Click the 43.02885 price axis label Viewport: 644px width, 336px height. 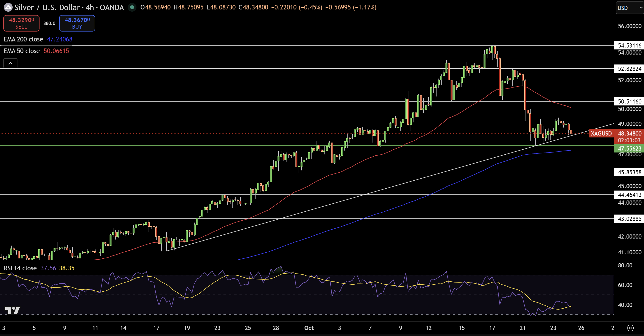tap(629, 219)
